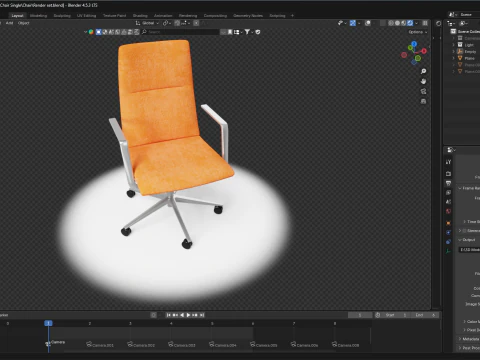The image size is (480, 360).
Task: Open the Modeling workspace tab
Action: 38,16
